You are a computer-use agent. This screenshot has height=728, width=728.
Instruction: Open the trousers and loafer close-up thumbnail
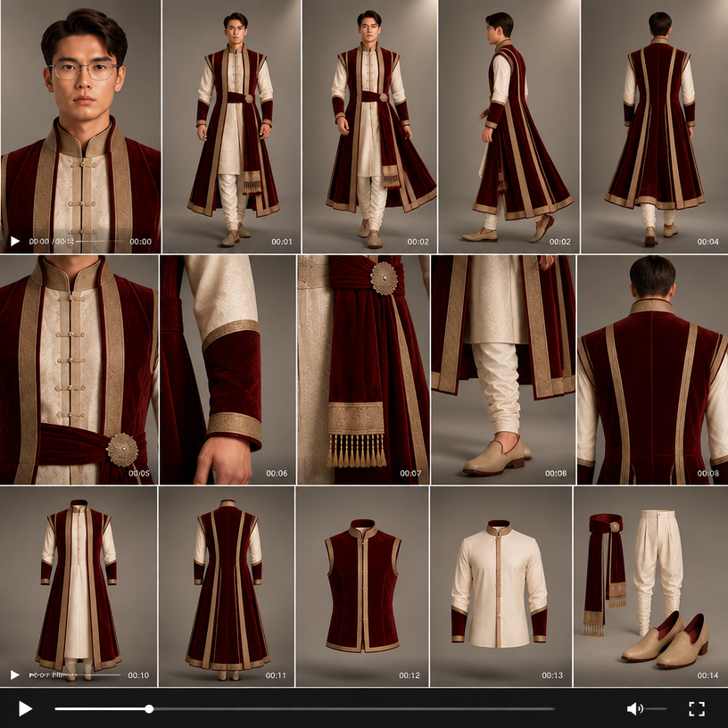503,369
